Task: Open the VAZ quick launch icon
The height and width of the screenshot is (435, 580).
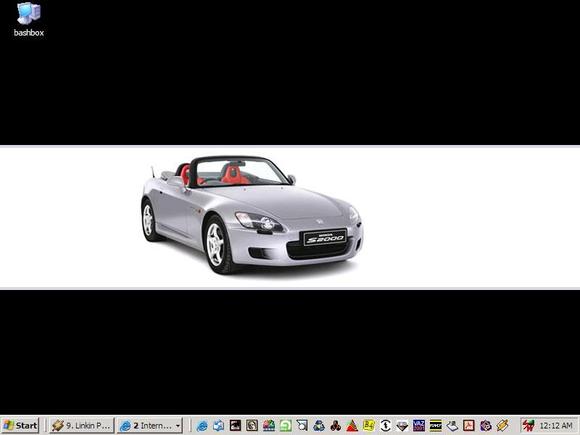Action: pos(419,426)
